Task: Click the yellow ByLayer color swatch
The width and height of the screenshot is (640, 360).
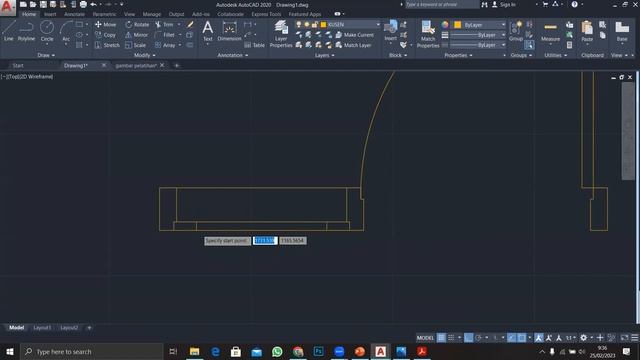Action: point(458,25)
